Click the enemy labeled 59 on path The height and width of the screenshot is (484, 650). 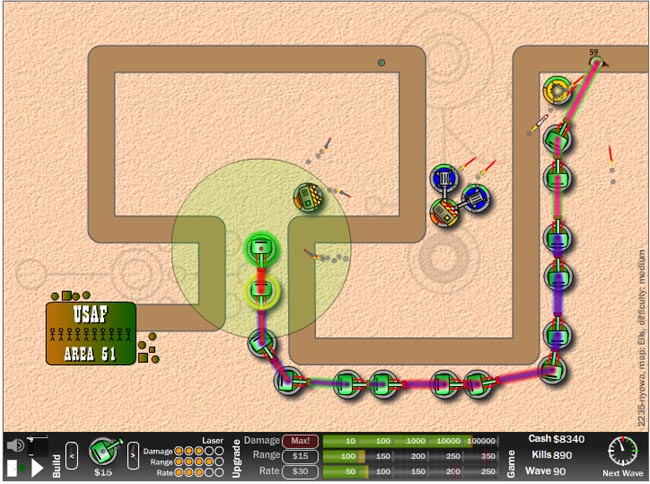[x=596, y=62]
